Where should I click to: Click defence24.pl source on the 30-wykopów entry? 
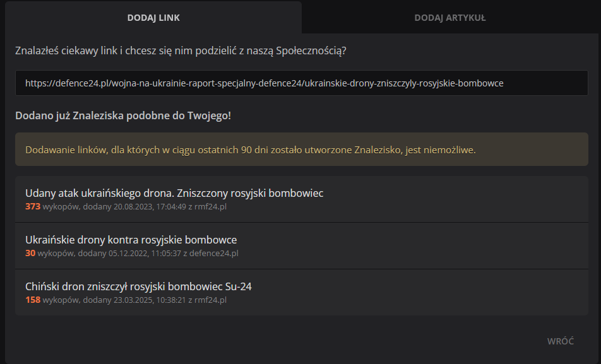point(214,253)
